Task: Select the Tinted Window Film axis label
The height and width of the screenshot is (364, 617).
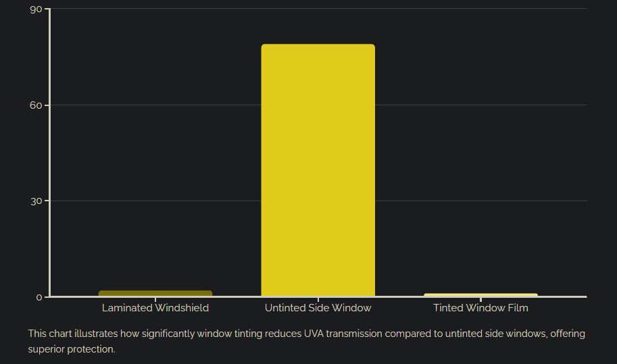Action: (480, 308)
